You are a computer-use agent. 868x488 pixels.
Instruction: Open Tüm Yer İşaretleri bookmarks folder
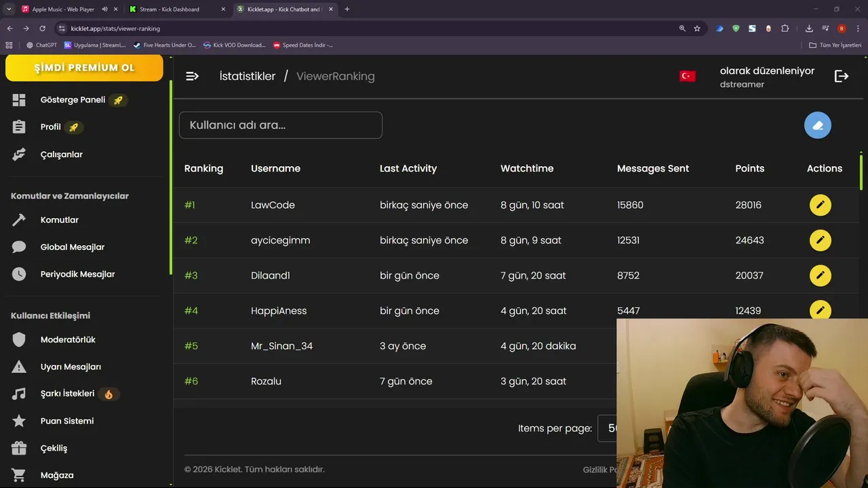835,45
